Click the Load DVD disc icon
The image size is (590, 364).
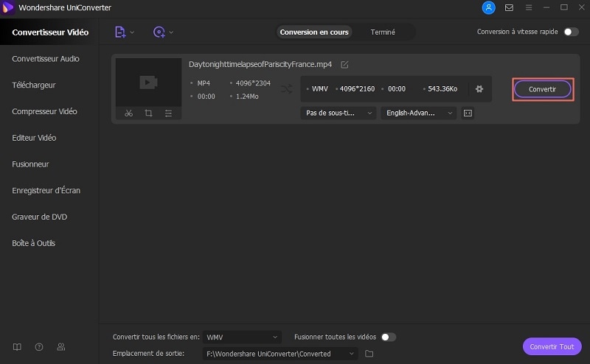[159, 32]
